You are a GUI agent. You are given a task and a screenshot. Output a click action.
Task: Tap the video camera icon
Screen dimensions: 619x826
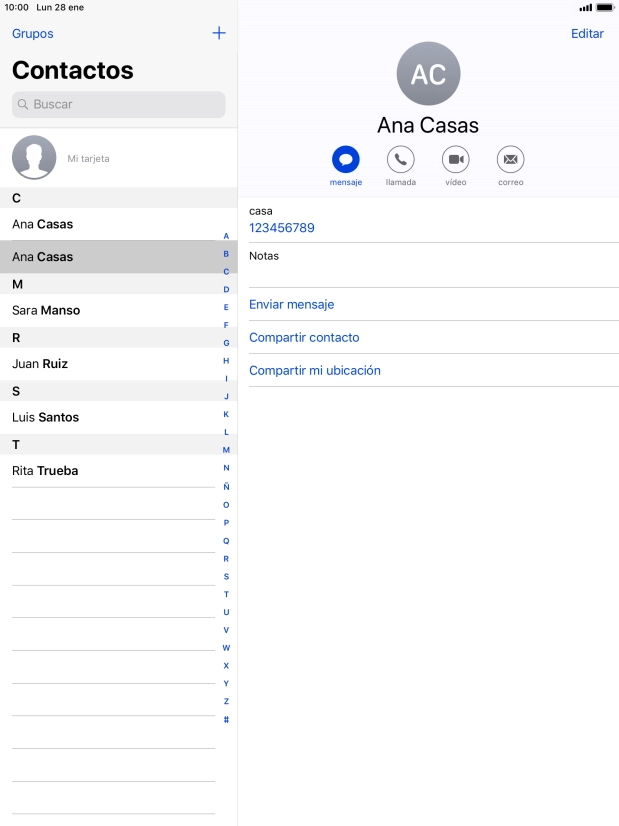click(456, 159)
